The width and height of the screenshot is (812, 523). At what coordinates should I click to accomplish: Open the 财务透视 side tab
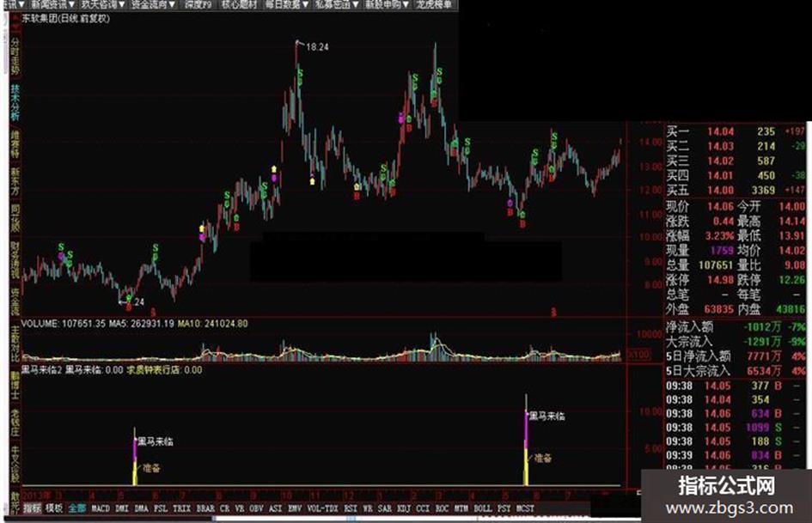click(x=15, y=260)
